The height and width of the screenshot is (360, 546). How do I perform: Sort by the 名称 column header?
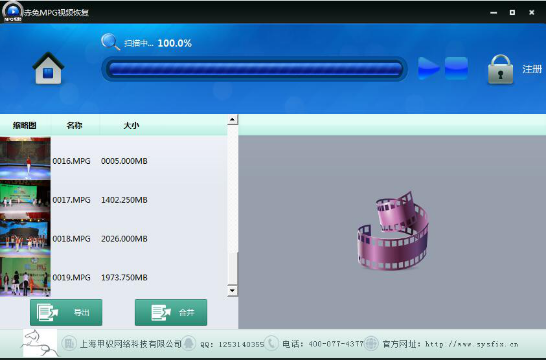point(75,125)
